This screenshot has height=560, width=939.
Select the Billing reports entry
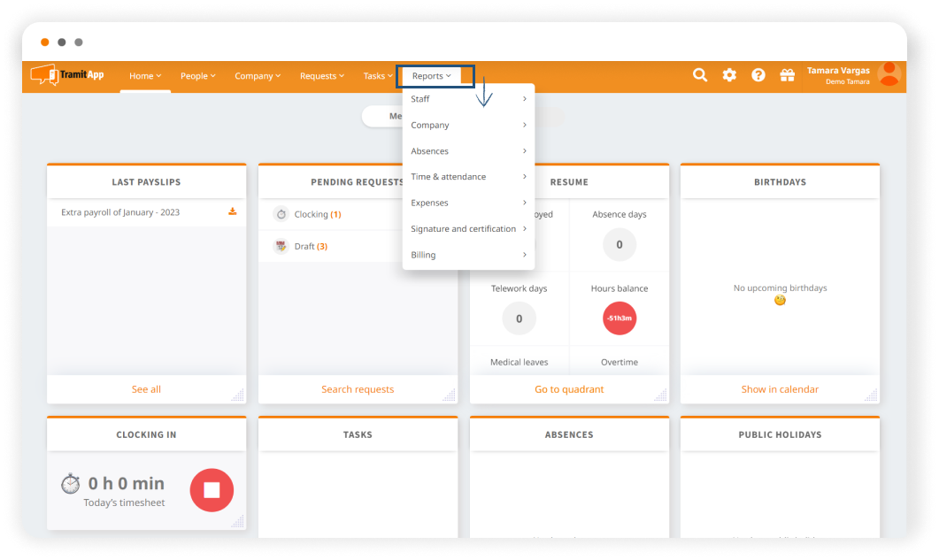tap(468, 255)
